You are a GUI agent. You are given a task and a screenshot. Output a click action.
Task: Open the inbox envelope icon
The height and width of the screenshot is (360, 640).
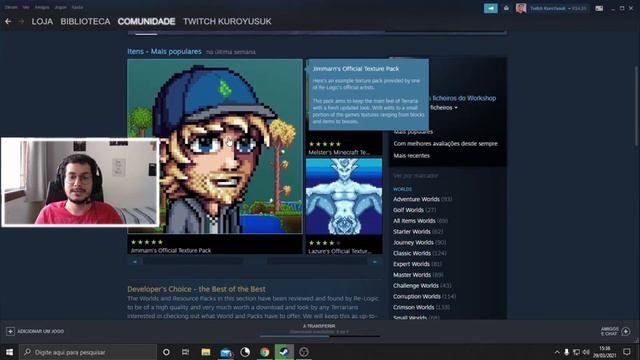point(507,8)
